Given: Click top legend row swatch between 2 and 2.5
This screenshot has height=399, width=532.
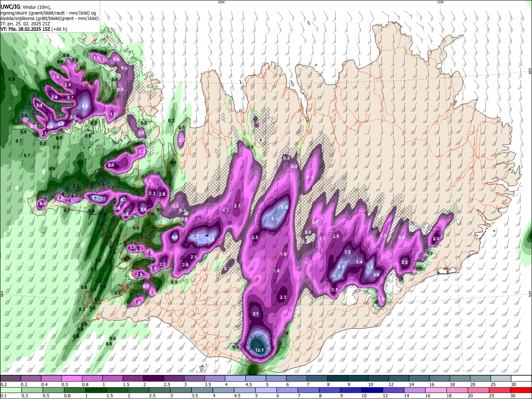Looking at the screenshot, I should 153,378.
